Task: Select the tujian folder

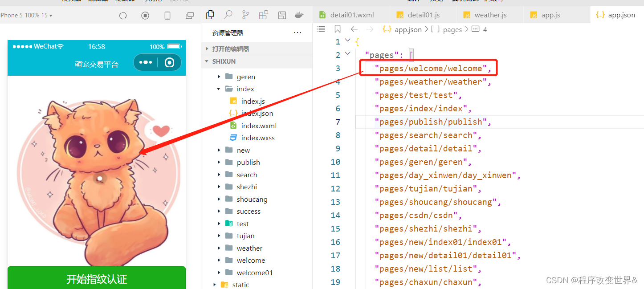Action: click(245, 236)
